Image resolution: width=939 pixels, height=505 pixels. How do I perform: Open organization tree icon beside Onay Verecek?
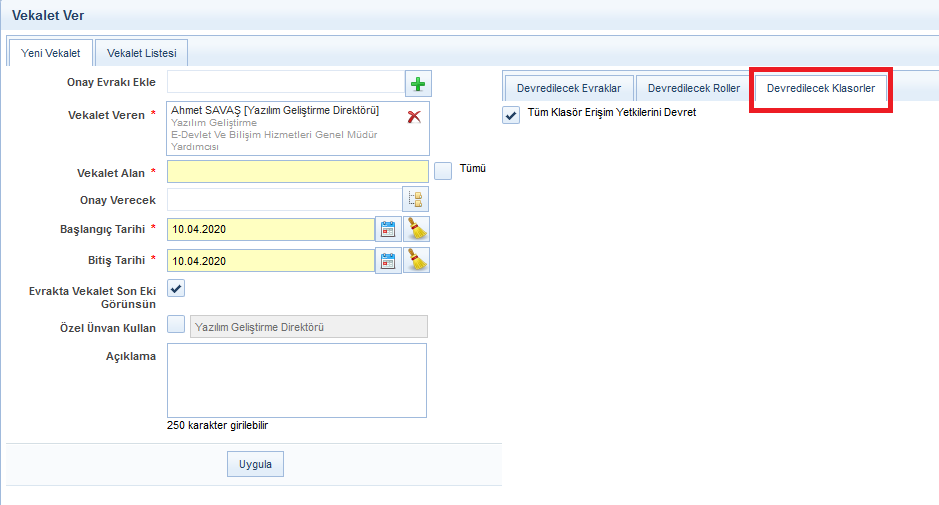(415, 200)
